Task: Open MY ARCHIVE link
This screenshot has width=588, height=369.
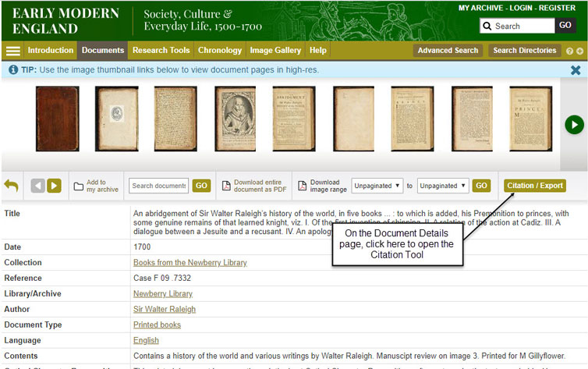Action: tap(480, 8)
